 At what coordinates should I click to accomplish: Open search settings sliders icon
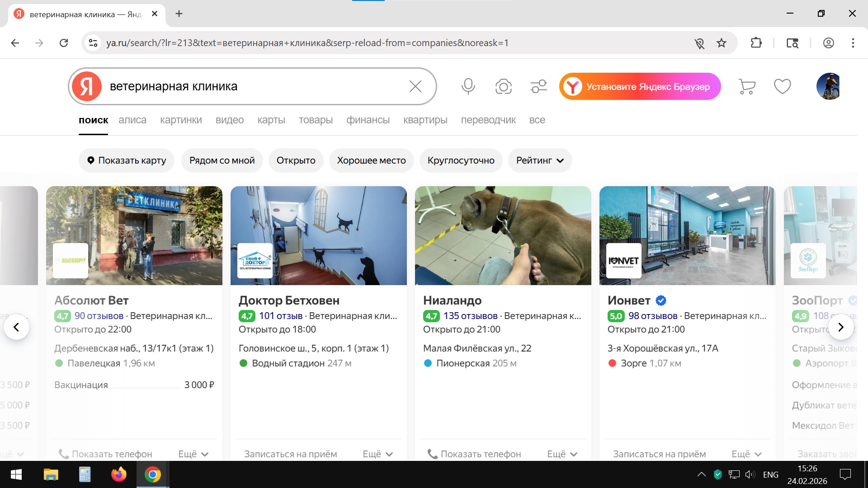pyautogui.click(x=538, y=86)
